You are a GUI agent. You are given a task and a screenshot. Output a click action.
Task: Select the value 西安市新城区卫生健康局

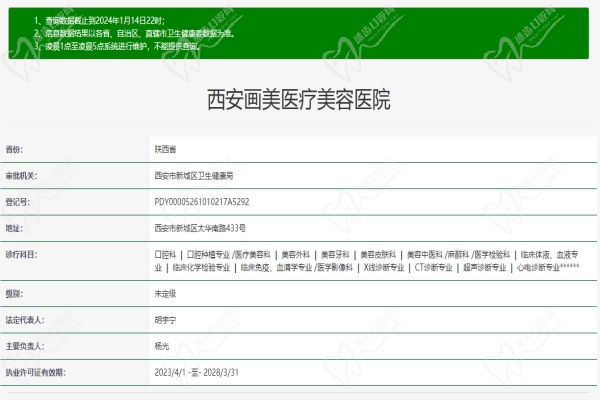(x=194, y=176)
